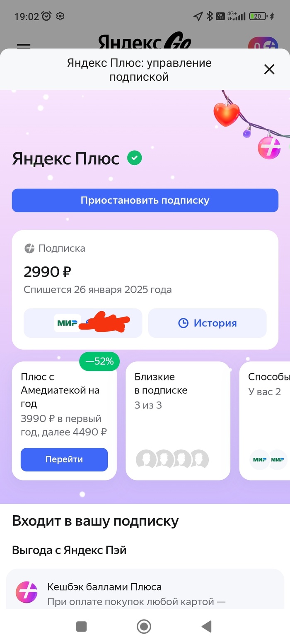This screenshot has width=290, height=644.
Task: Tap the МИР payment card button
Action: [83, 323]
